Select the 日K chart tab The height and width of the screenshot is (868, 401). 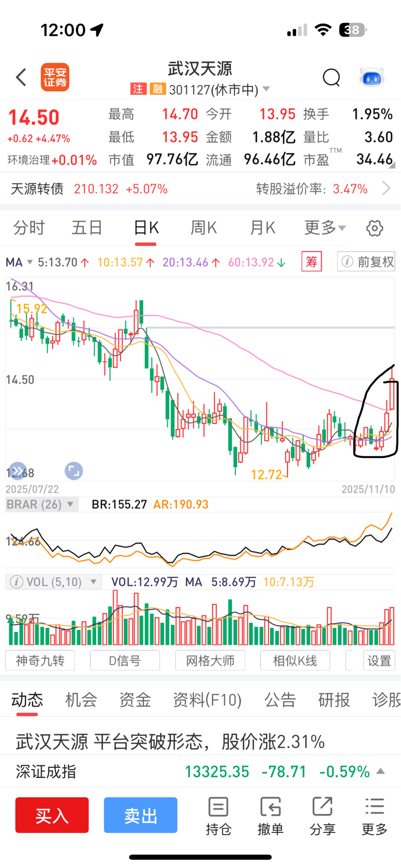tap(146, 228)
